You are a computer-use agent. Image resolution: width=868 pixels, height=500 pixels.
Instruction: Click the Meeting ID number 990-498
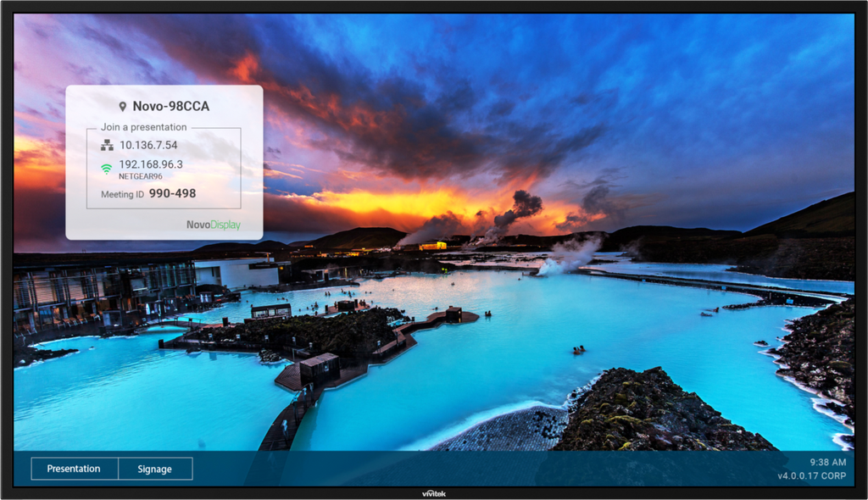172,194
